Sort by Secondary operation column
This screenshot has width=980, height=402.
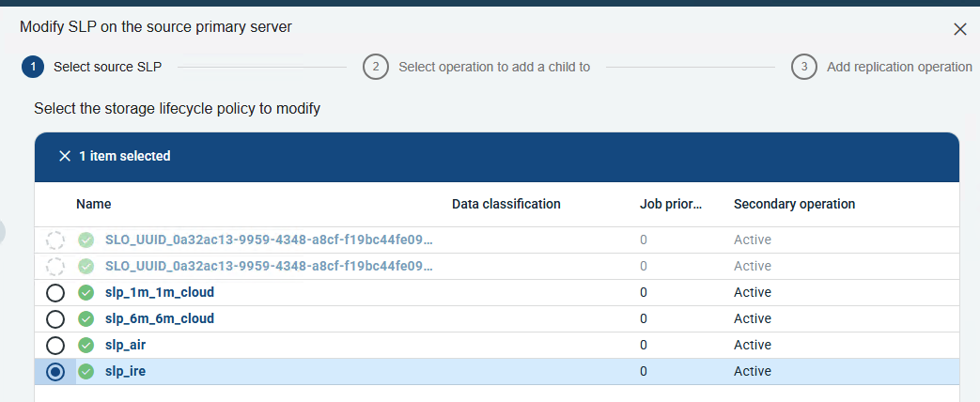click(x=794, y=204)
